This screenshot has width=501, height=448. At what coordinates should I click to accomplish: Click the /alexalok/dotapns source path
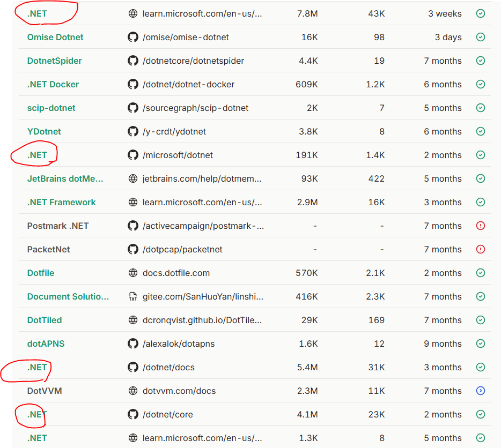[x=179, y=344]
